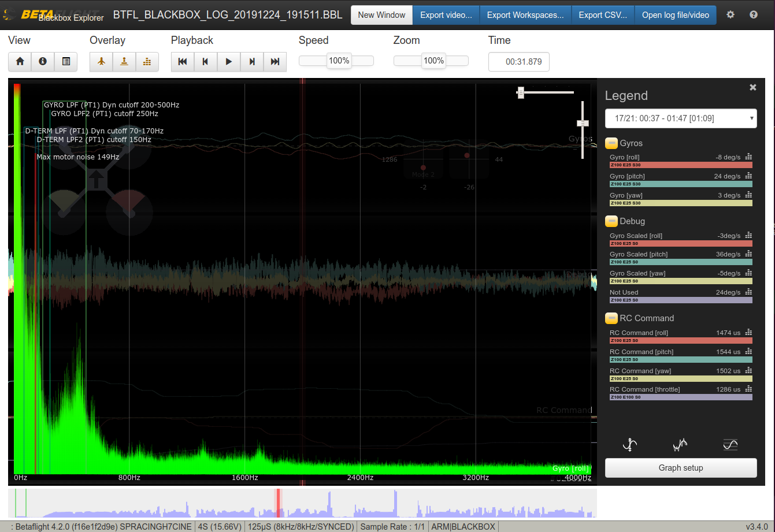Screen dimensions: 775x532
Task: Click the Zoom 100% slider handle
Action: tap(433, 61)
